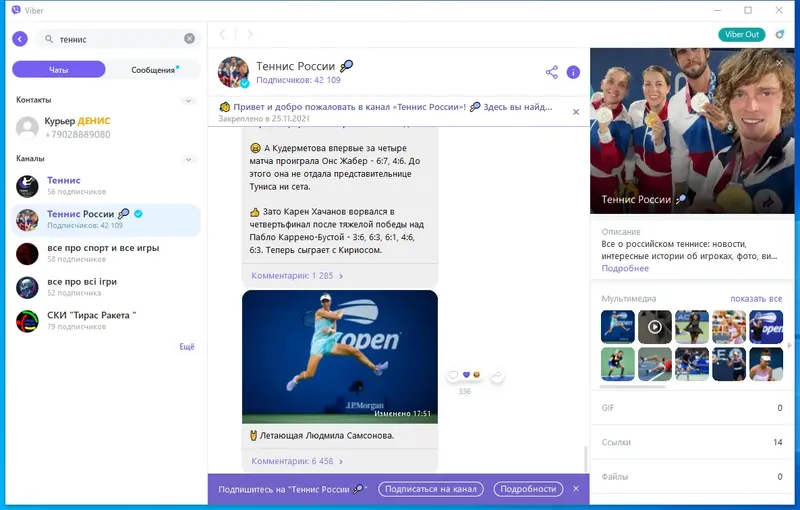Screen dimensions: 800x510
Task: Navigate forward with the right chevron
Action: 250,34
